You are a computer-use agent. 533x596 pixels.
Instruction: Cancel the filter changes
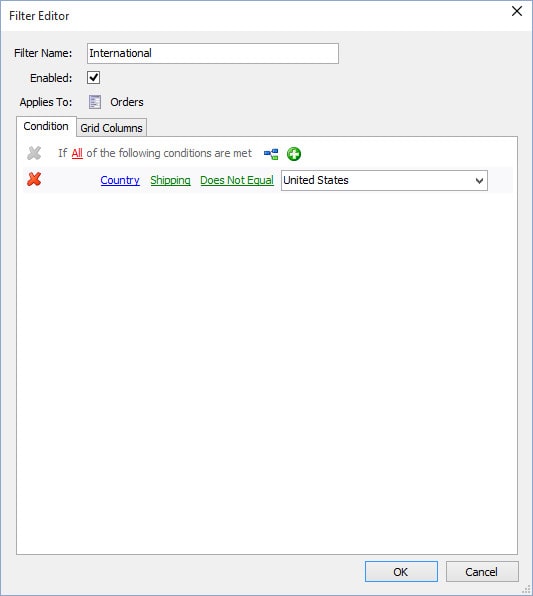(x=482, y=572)
